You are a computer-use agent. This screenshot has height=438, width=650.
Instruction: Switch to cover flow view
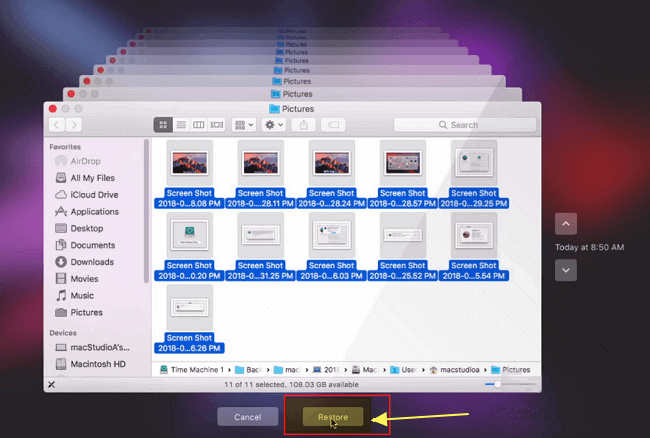(x=216, y=125)
